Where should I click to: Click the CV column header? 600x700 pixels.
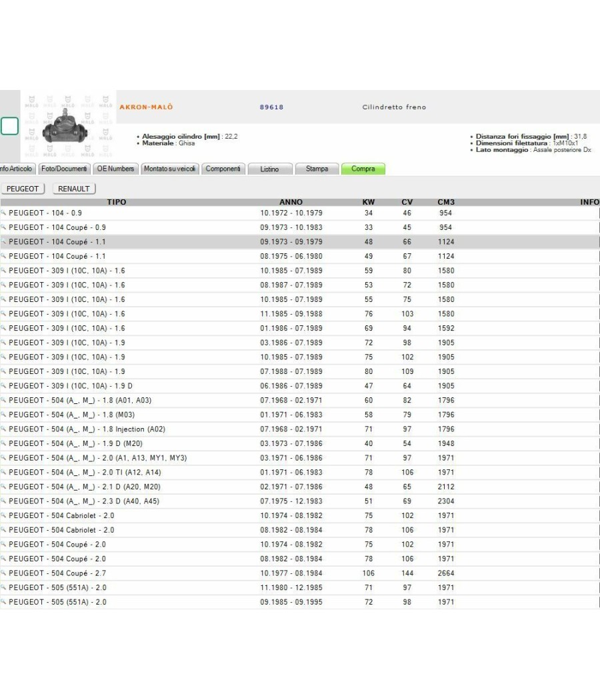pos(407,202)
